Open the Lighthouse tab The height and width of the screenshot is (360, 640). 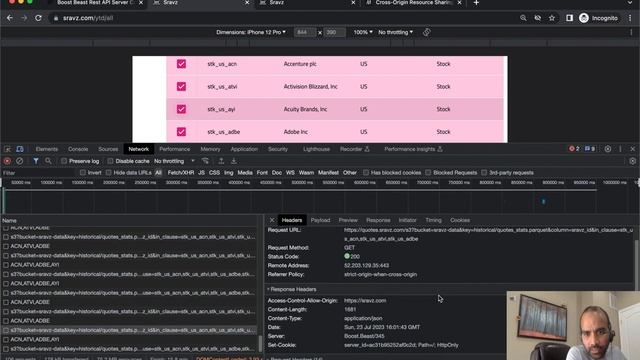[316, 149]
